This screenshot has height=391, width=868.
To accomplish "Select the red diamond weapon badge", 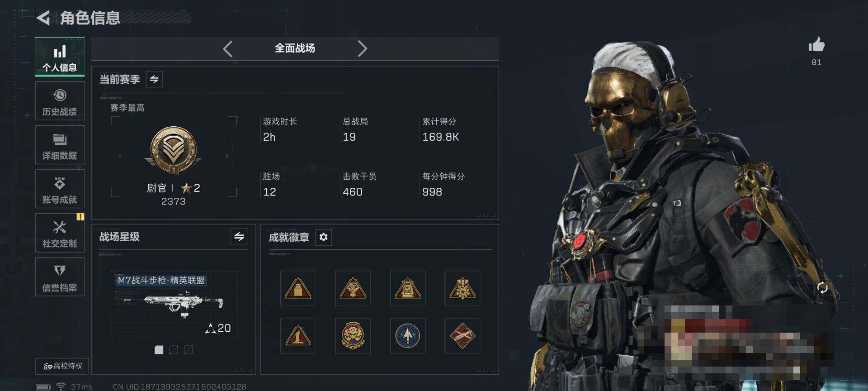I will pos(462,336).
